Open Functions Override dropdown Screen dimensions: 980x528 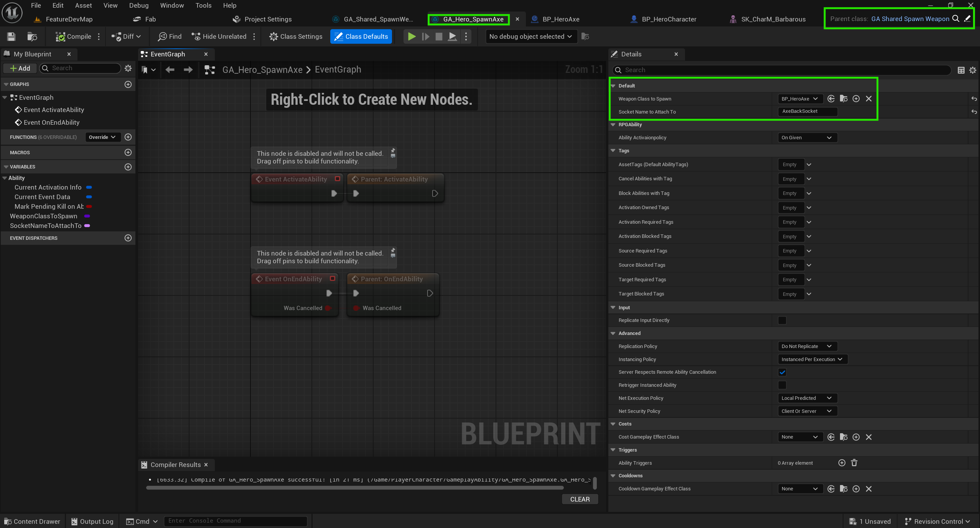(102, 137)
